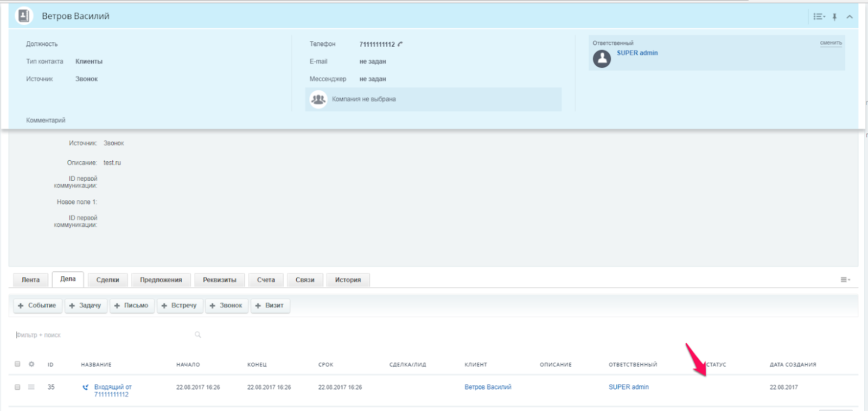Click the search magnifier icon in filter
Screen dimensions: 868x411
tap(198, 335)
